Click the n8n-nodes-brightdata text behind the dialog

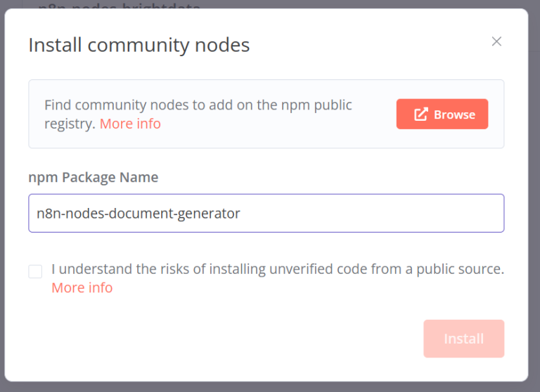(x=120, y=6)
